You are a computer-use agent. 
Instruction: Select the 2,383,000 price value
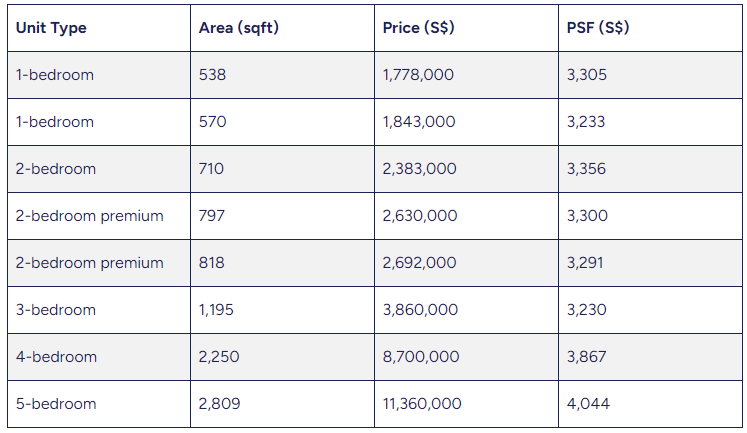pyautogui.click(x=419, y=169)
